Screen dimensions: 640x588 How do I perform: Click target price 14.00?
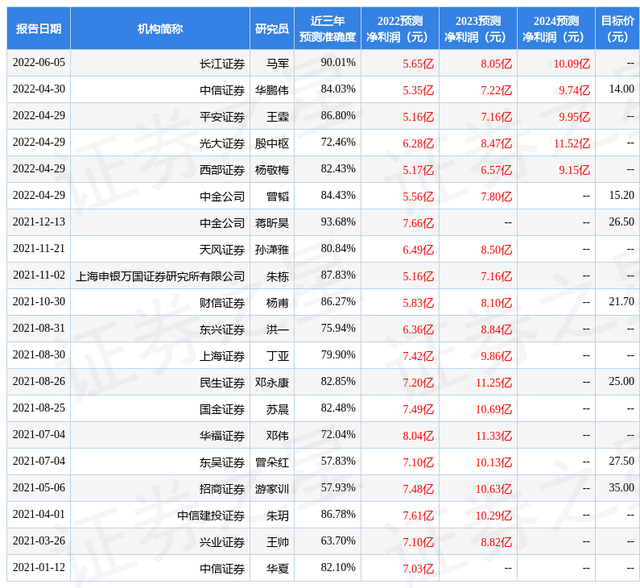click(622, 89)
